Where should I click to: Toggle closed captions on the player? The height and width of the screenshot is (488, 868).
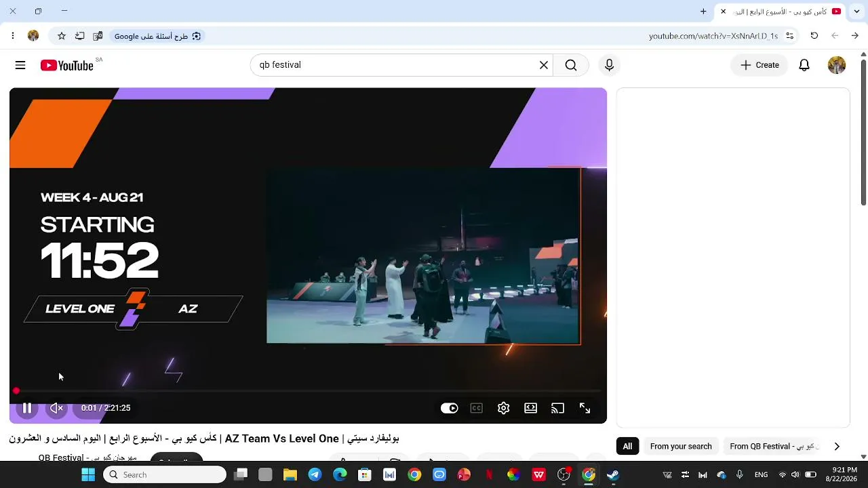point(477,408)
